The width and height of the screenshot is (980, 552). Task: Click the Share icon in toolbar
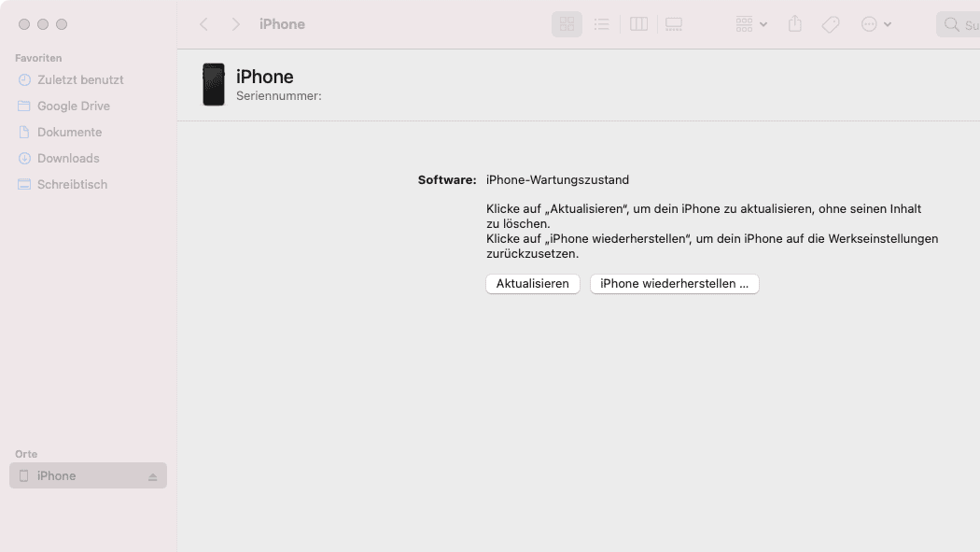click(x=795, y=24)
